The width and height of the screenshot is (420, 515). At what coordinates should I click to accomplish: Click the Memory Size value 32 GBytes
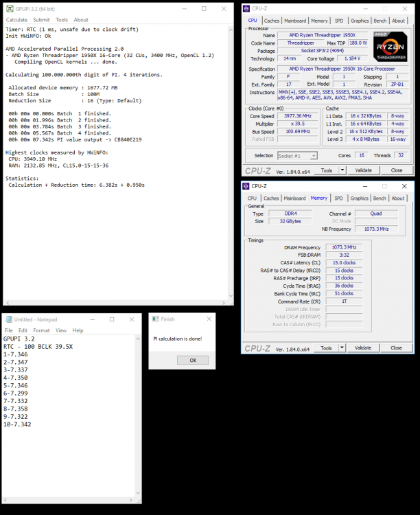tap(290, 221)
